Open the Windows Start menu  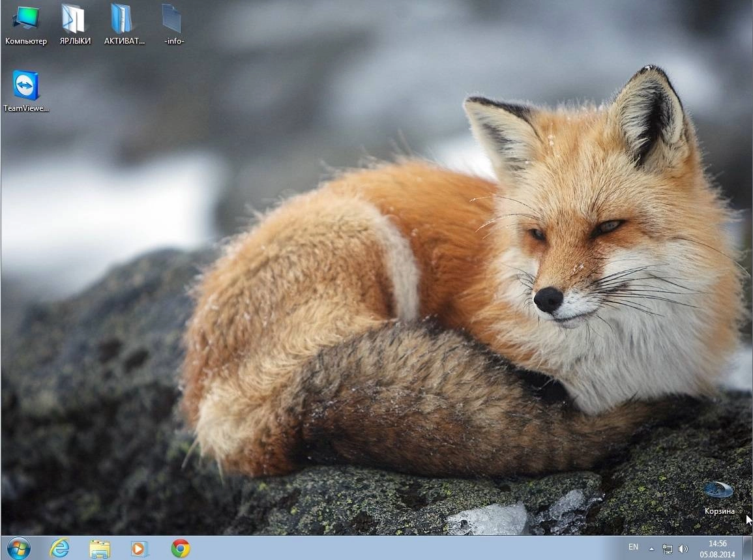click(x=19, y=548)
